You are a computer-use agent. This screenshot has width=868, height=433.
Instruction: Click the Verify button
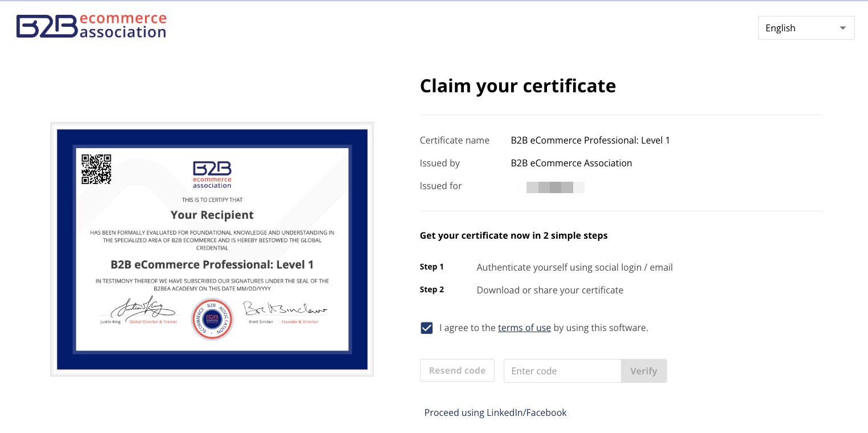point(644,371)
